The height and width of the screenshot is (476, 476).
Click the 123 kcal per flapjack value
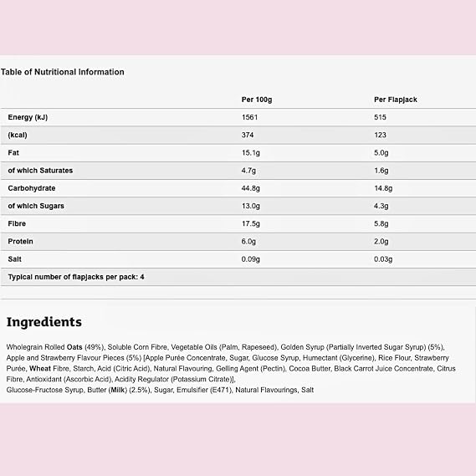(x=380, y=135)
